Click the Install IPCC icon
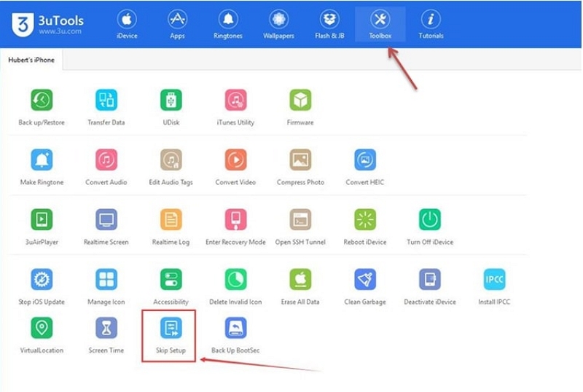This screenshot has height=392, width=583. [494, 280]
